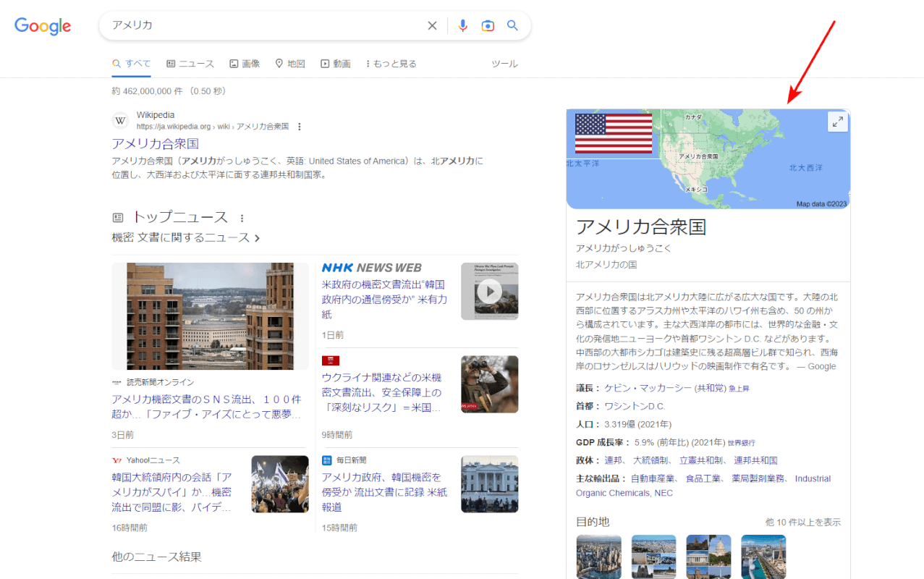924x579 pixels.
Task: Open the 食品工業 export link
Action: pyautogui.click(x=703, y=478)
